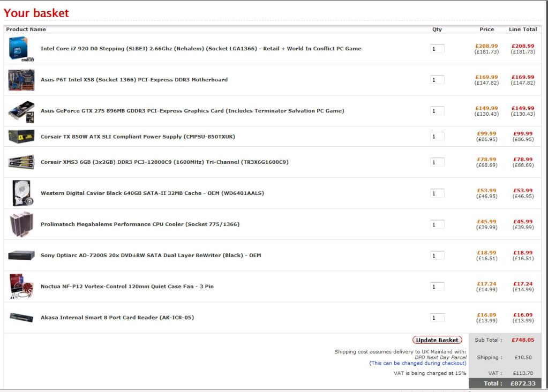Click the Intel Core i7 920 product thumbnail

pos(21,49)
